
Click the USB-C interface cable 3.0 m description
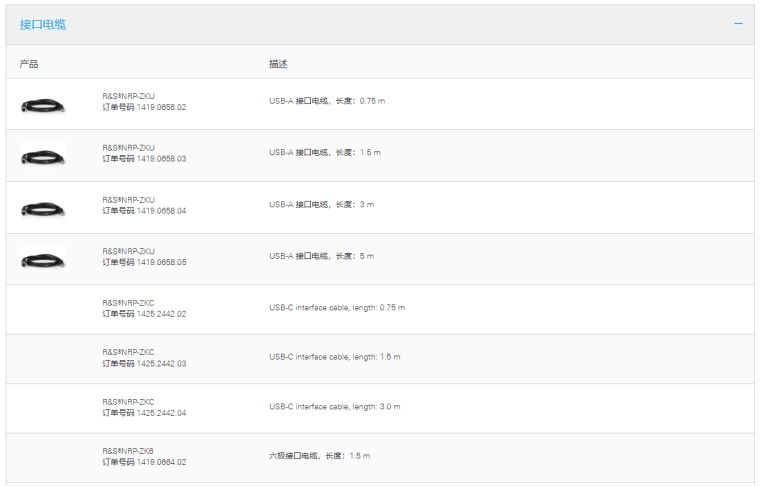tap(334, 407)
